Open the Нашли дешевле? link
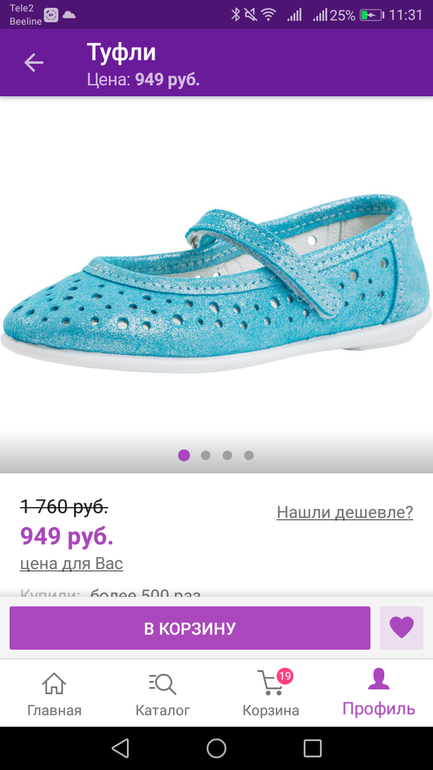The image size is (433, 770). pos(345,512)
